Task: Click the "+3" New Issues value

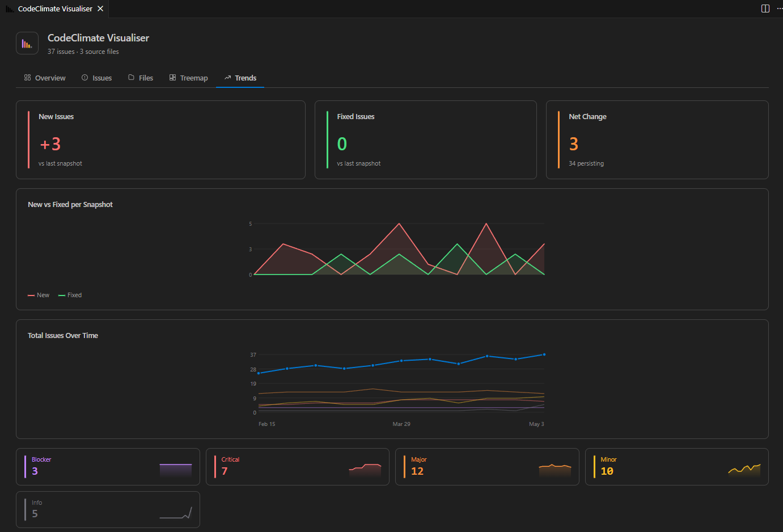Action: pyautogui.click(x=50, y=144)
